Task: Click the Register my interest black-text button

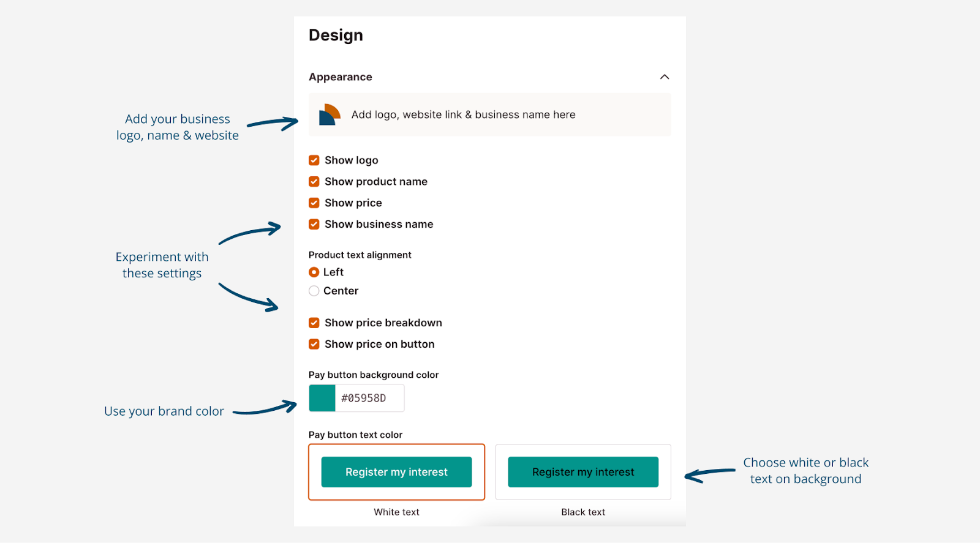Action: coord(583,472)
